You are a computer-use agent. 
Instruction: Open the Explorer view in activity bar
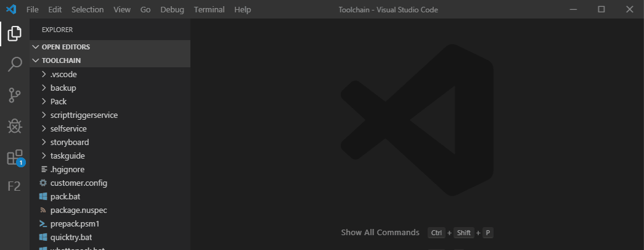pyautogui.click(x=14, y=33)
